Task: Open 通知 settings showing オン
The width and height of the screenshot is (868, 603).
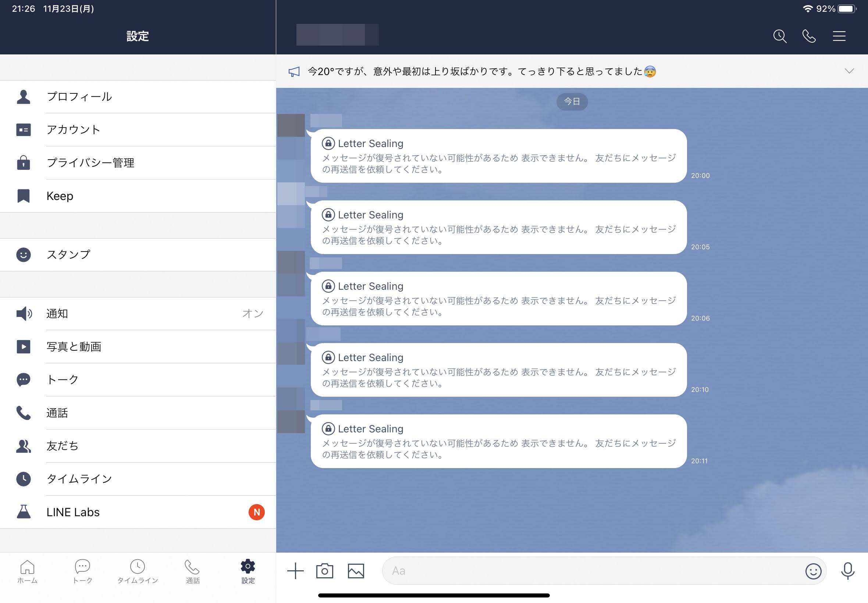Action: 138,314
